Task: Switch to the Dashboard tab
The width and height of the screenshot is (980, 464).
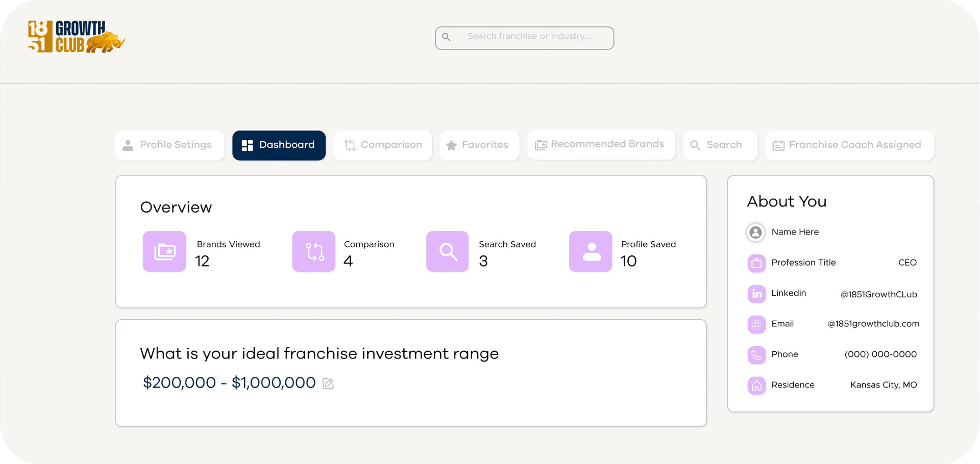Action: point(279,145)
